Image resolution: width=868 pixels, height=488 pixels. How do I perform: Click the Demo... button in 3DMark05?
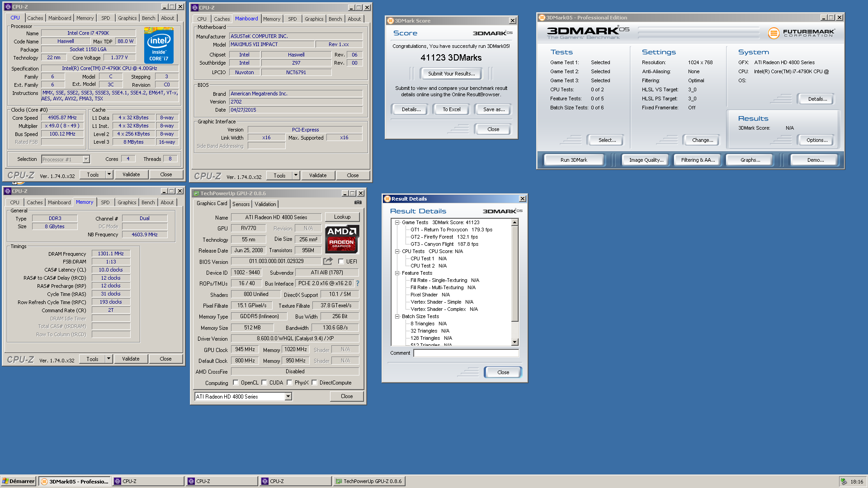click(x=815, y=160)
